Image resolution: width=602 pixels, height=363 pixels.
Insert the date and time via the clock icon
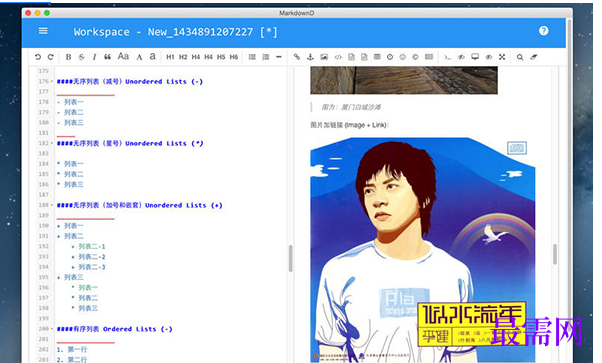click(x=390, y=57)
